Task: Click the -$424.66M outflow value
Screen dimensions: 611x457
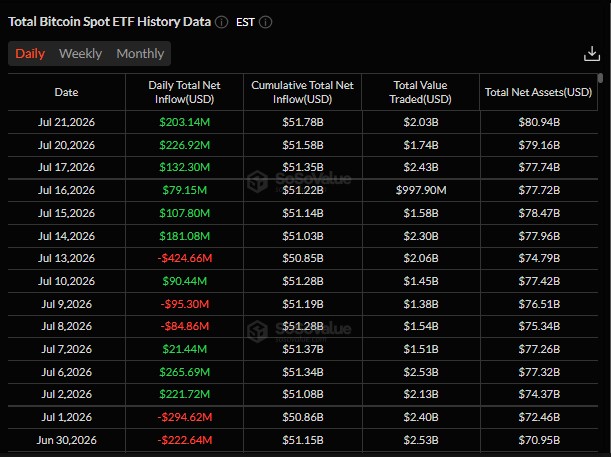Action: coord(185,258)
